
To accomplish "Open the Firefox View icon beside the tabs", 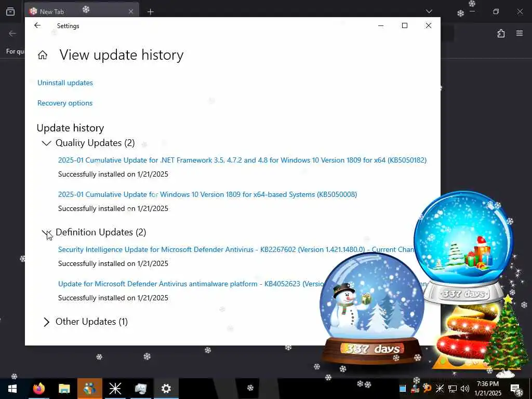I will click(x=10, y=11).
